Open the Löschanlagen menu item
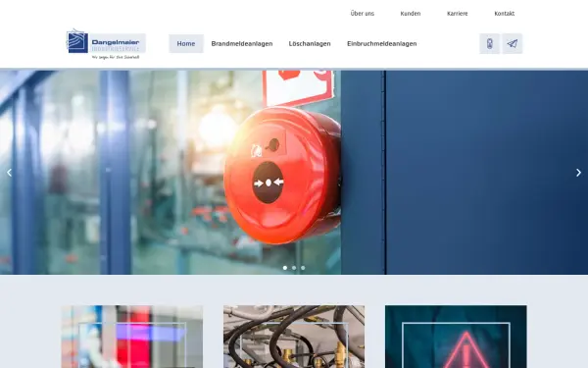The width and height of the screenshot is (588, 368). pyautogui.click(x=310, y=43)
